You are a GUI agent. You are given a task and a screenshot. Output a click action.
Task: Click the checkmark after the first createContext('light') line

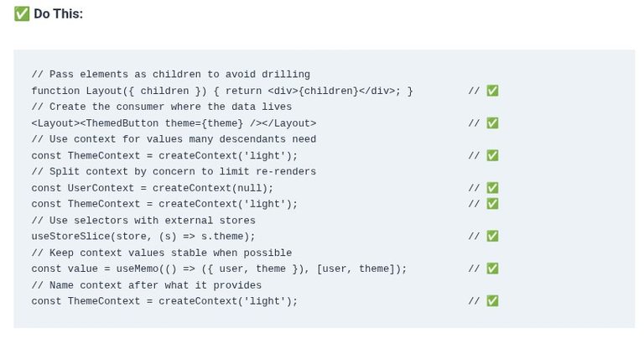pyautogui.click(x=492, y=156)
